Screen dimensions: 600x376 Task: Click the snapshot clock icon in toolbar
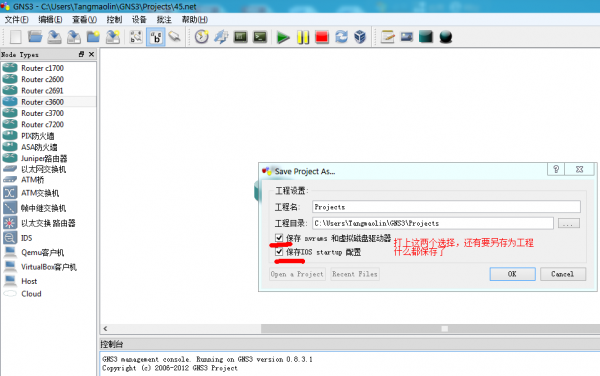click(x=201, y=37)
